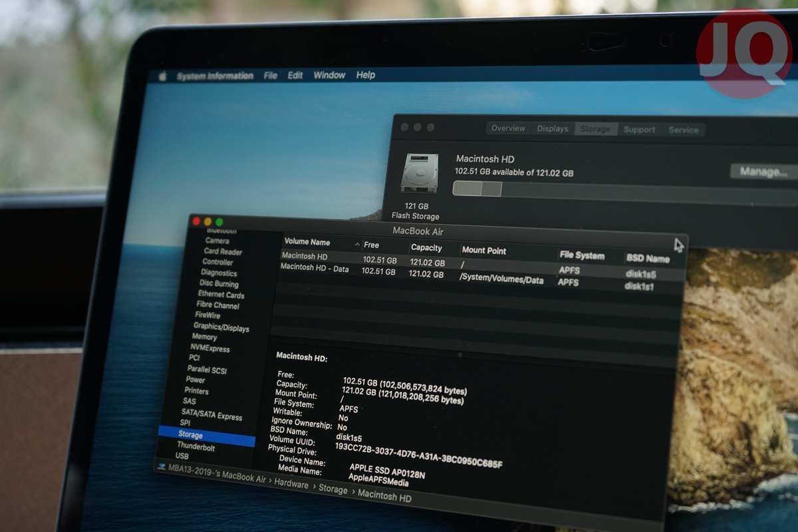Minimize the MacBook Air window with yellow button
Screen dimensions: 798x532
[x=207, y=221]
